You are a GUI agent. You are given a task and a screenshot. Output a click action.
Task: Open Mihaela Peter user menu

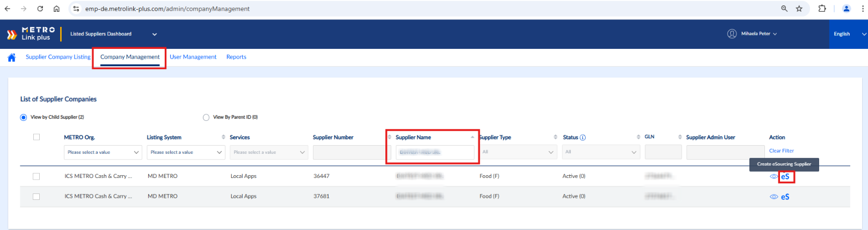(x=758, y=34)
